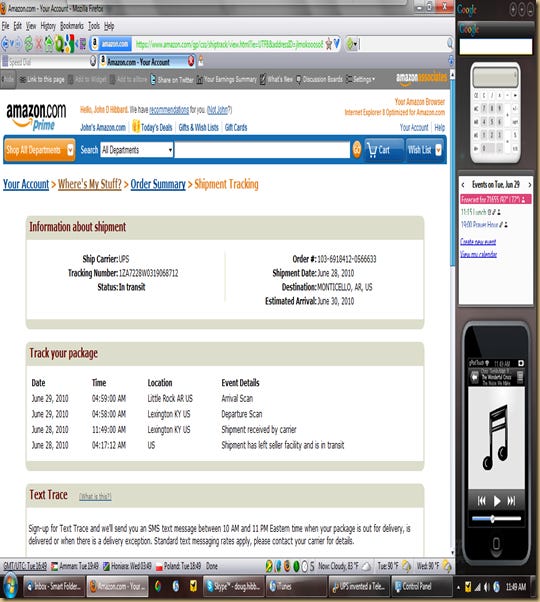Close the Speed Dial tab
Viewport: 540px width, 602px height.
93,61
